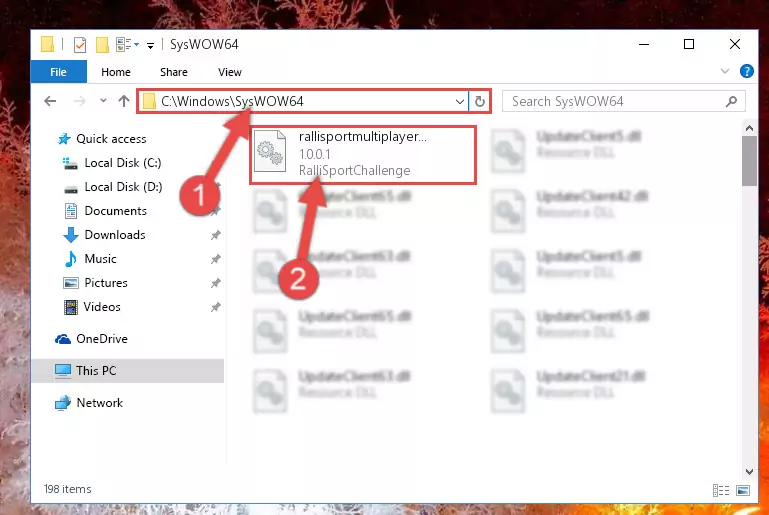
Task: Click the 1.0.0.1 version text
Action: [315, 154]
